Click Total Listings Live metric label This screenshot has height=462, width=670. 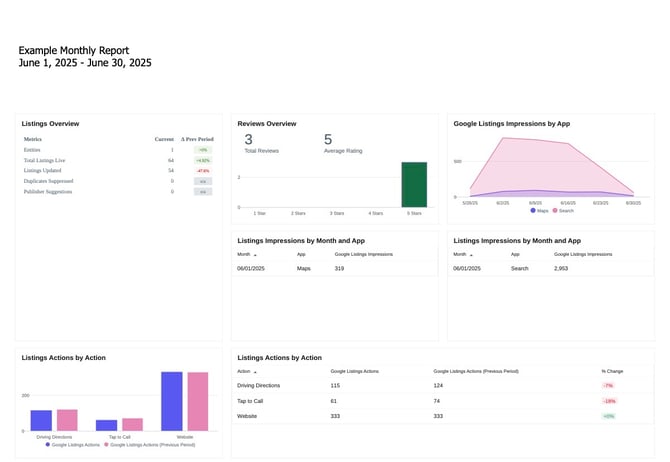43,160
